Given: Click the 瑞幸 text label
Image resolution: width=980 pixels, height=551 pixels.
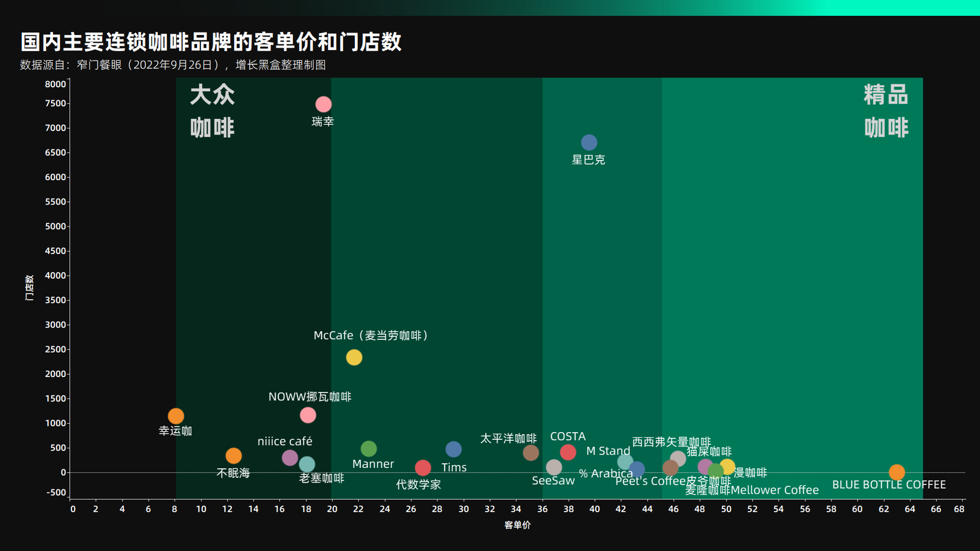Looking at the screenshot, I should [323, 121].
